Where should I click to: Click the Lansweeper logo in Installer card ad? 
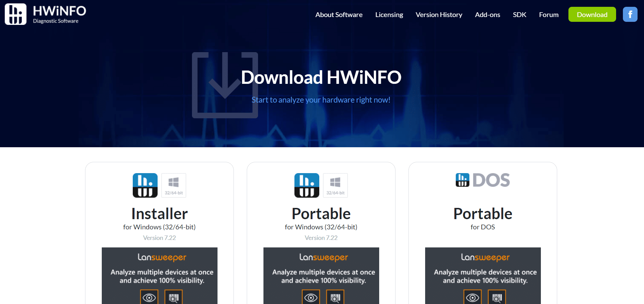tap(162, 257)
